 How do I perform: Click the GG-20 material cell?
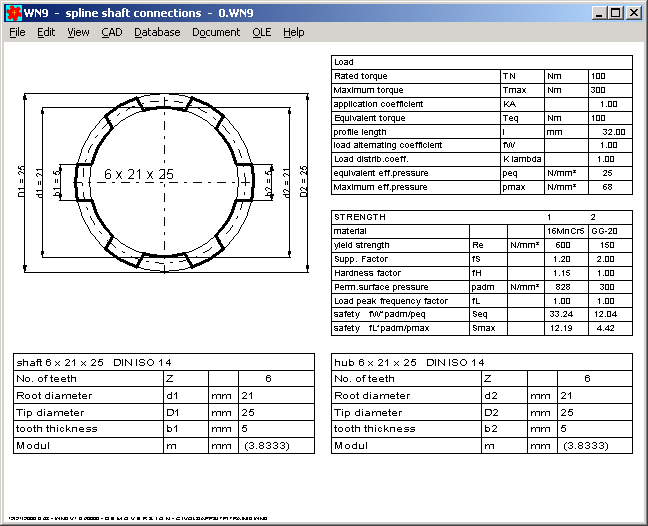[603, 231]
